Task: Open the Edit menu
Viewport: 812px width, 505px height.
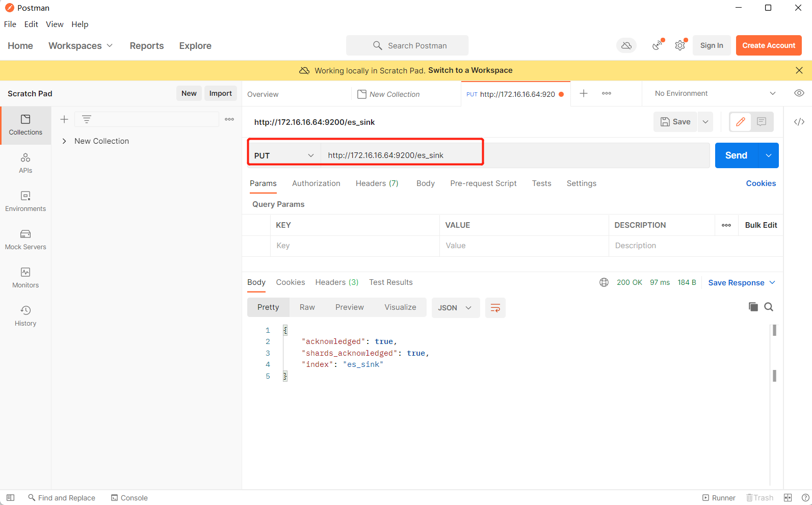Action: 31,24
